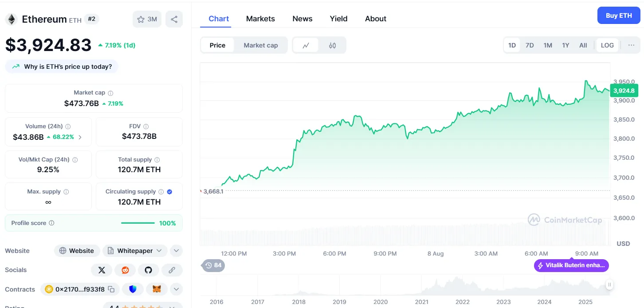Click the Buy ETH button
This screenshot has width=644, height=308.
pyautogui.click(x=618, y=16)
